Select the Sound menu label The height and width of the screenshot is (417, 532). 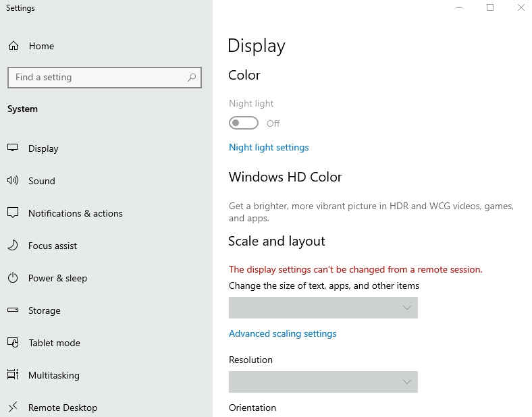(42, 181)
